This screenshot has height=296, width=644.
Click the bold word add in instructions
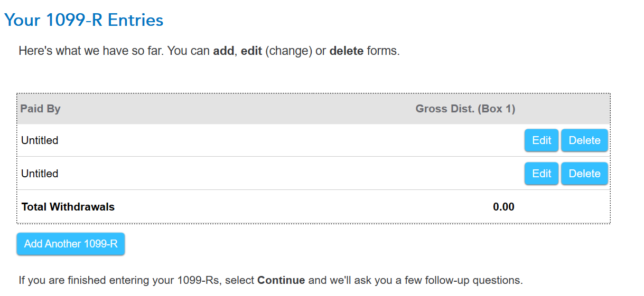(223, 52)
